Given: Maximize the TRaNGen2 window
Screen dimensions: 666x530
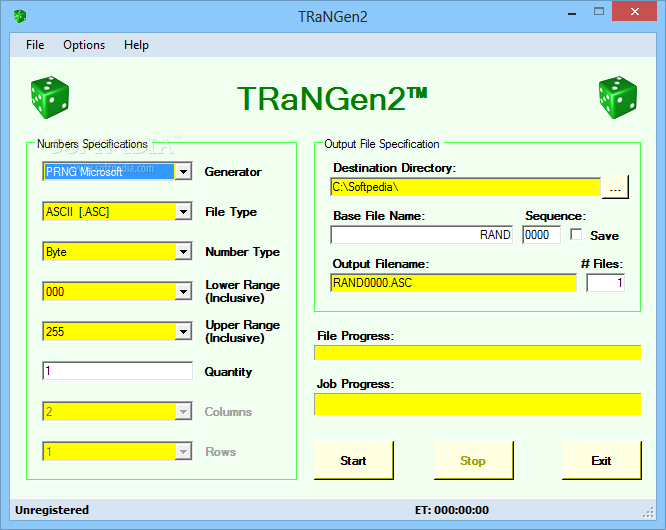Looking at the screenshot, I should coord(599,12).
